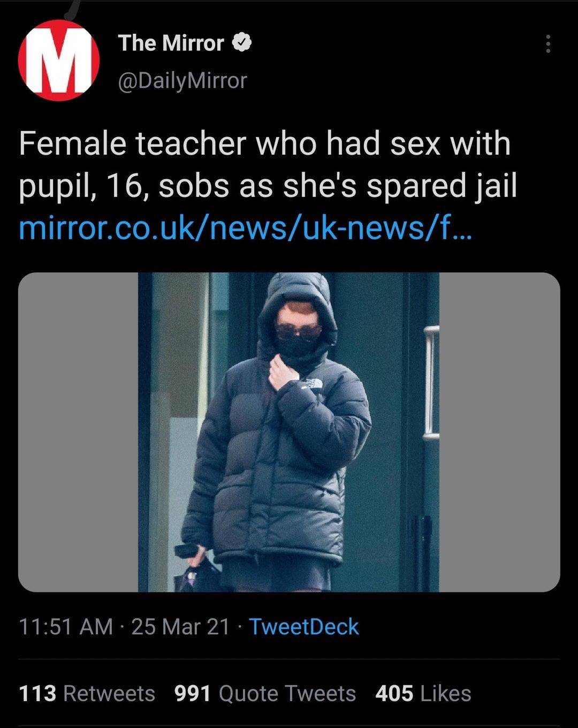Screen dimensions: 578x728
Task: View the 991 Quote Tweets list
Action: click(265, 693)
